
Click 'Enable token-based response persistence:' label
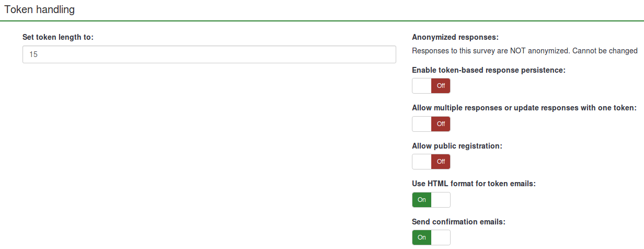click(489, 70)
